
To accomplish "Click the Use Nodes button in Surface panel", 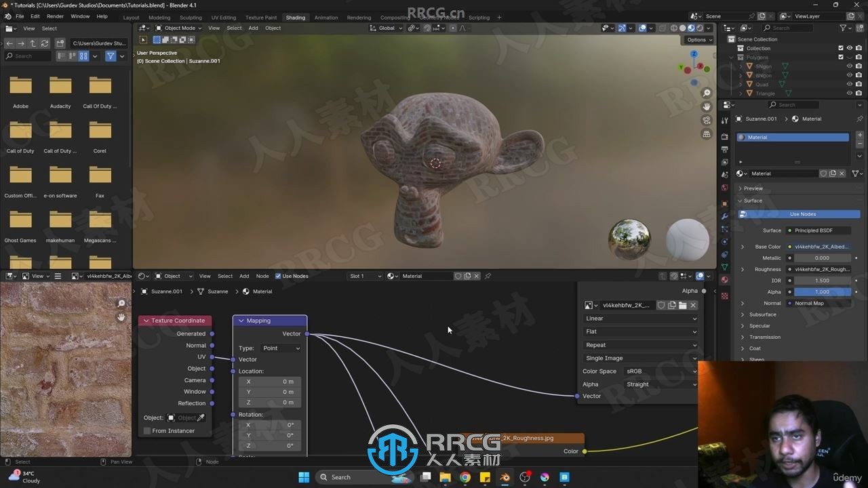I will (800, 214).
